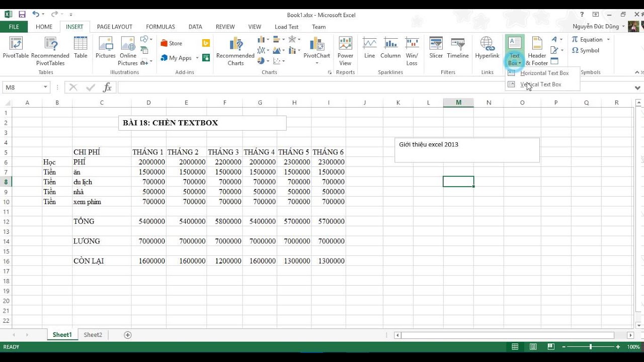This screenshot has height=362, width=644.
Task: Click the Insert Function fx button
Action: coord(107,87)
